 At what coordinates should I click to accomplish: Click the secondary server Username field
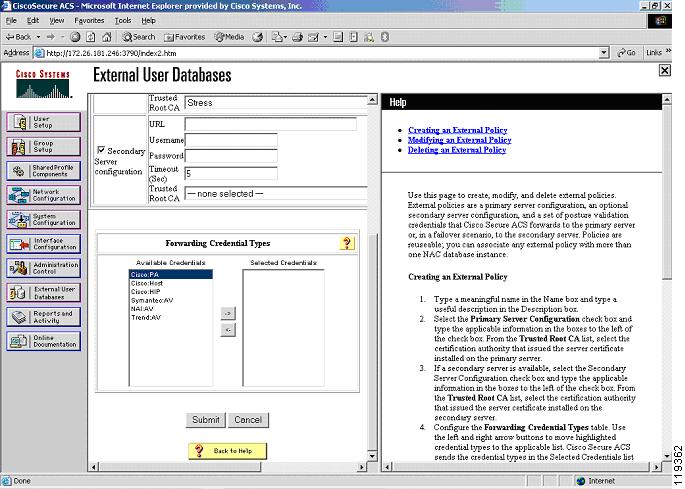[x=231, y=140]
